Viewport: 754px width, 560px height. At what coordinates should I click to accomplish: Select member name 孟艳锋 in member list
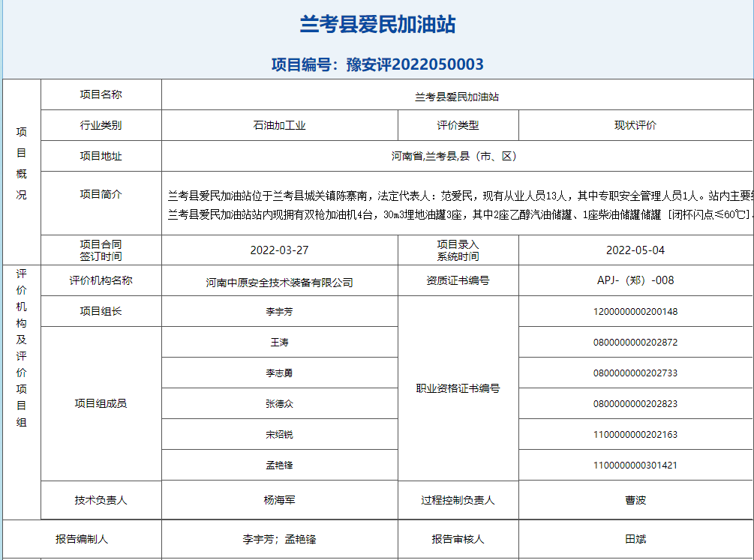(279, 466)
